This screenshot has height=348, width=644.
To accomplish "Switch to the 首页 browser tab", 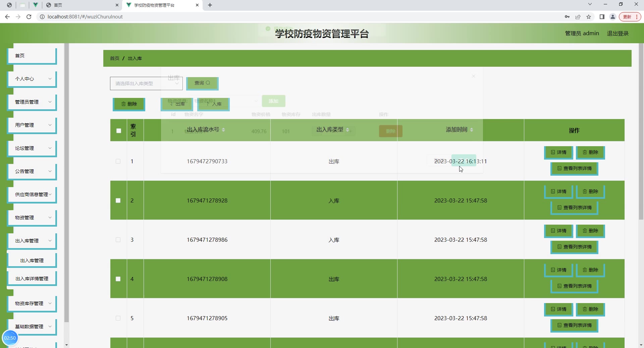I will (x=82, y=5).
